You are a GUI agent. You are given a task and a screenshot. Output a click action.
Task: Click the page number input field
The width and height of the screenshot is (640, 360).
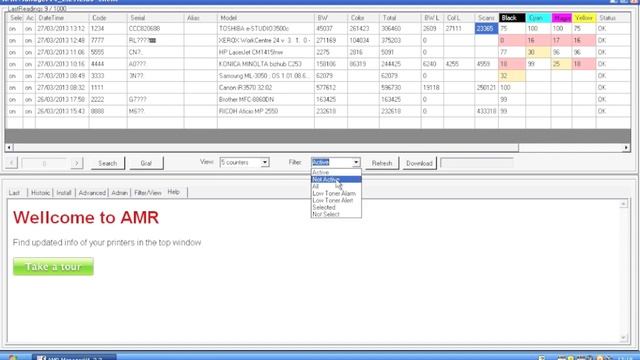[x=44, y=163]
